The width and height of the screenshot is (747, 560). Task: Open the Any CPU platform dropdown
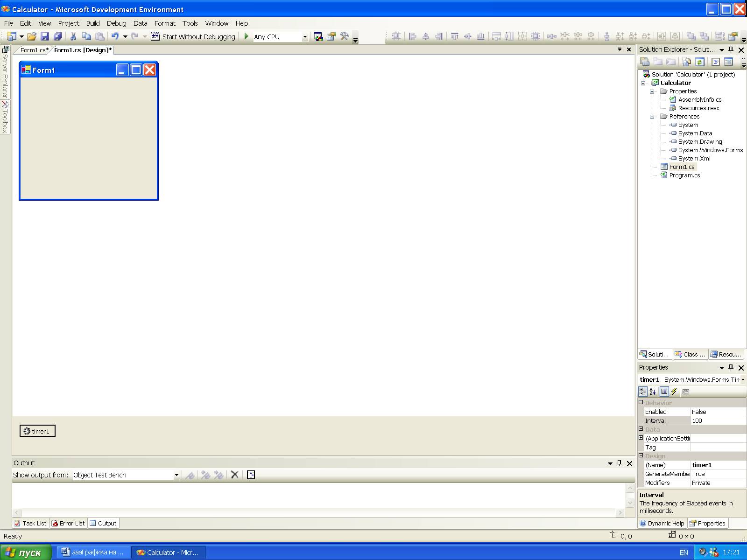tap(305, 37)
